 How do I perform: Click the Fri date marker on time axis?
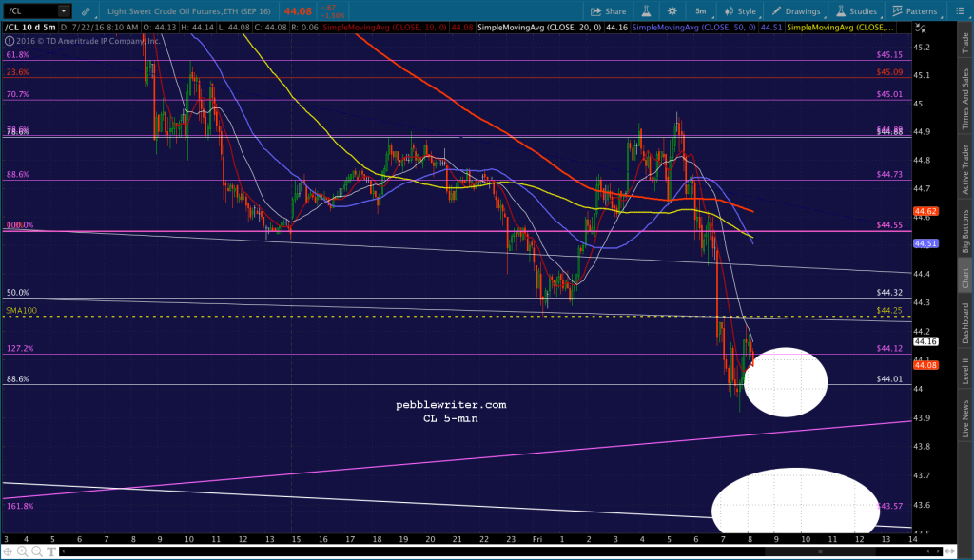coord(537,539)
